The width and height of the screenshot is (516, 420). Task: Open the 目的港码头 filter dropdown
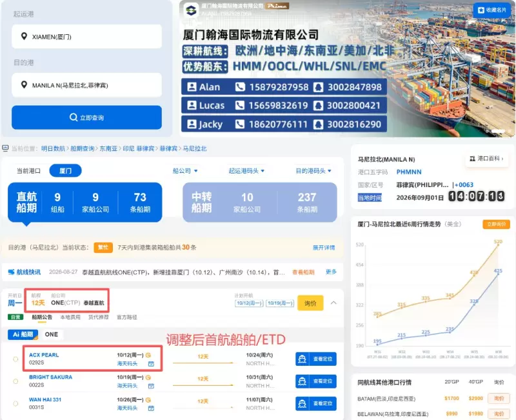(x=313, y=171)
